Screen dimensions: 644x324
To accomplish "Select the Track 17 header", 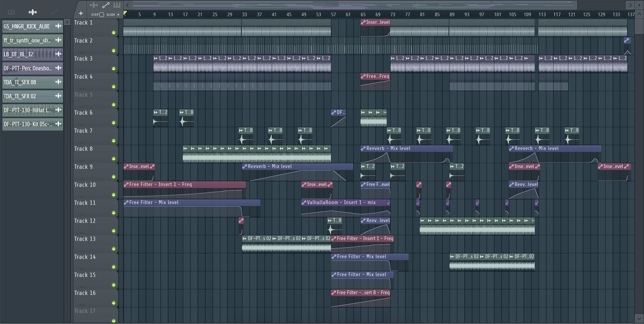I will (96, 315).
